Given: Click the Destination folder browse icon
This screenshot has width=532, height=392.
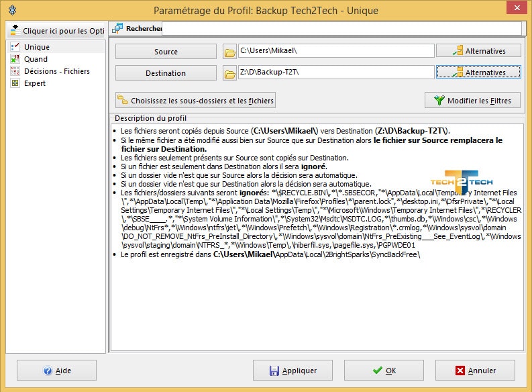Looking at the screenshot, I should [229, 72].
